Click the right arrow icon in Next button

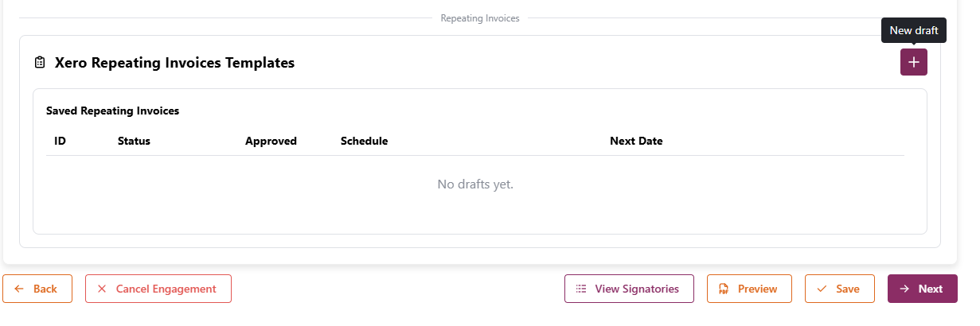tap(904, 289)
